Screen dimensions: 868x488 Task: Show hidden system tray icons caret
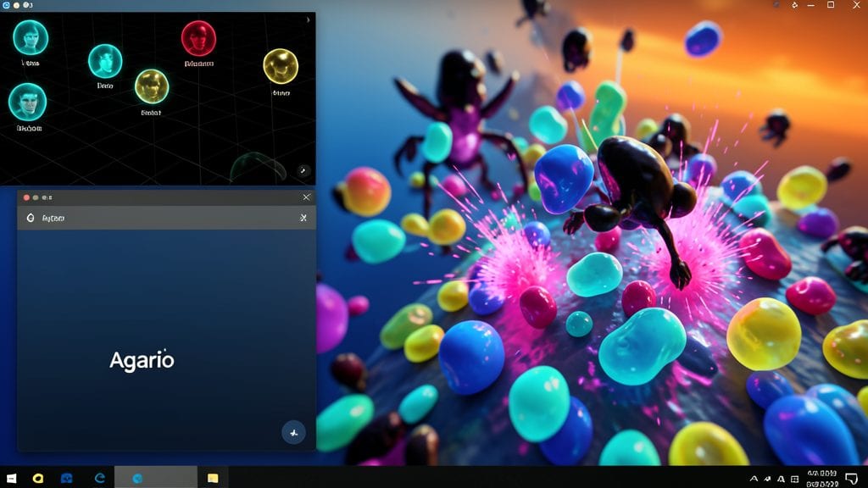coord(754,480)
